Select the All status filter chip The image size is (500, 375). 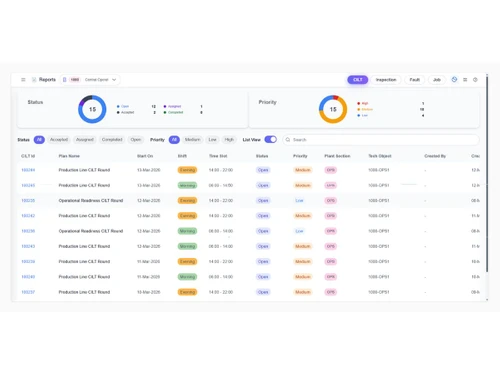tap(39, 140)
